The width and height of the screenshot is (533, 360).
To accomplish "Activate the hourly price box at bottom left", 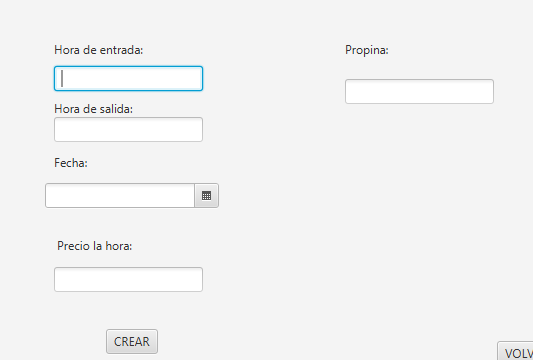I will [128, 279].
